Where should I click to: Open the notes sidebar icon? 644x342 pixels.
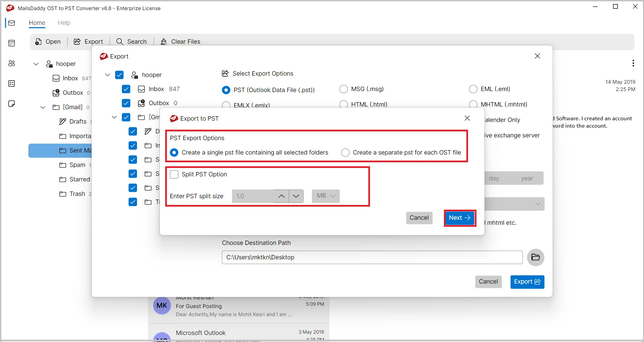[x=12, y=103]
